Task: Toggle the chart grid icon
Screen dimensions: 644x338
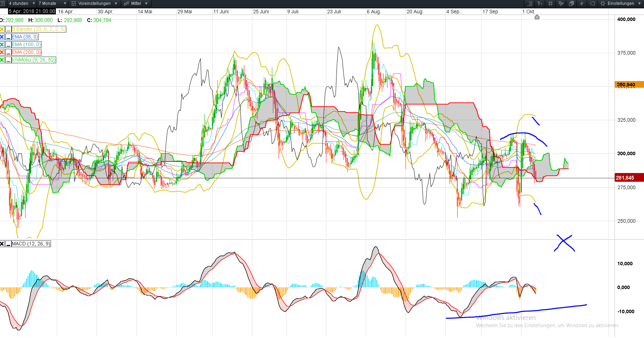Action: click(550, 3)
